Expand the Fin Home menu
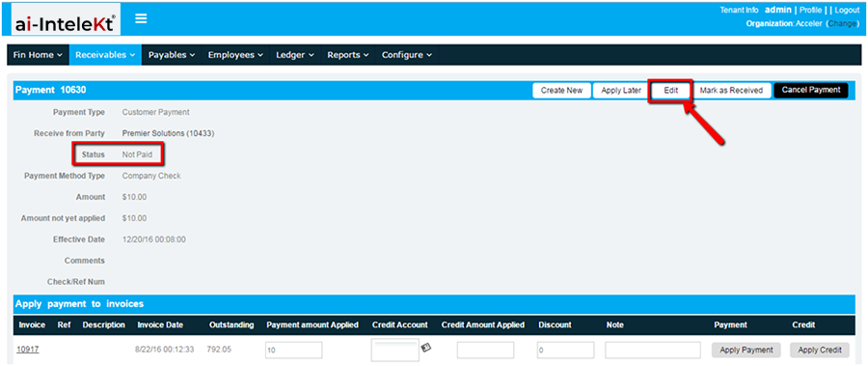The image size is (868, 366). coord(38,55)
